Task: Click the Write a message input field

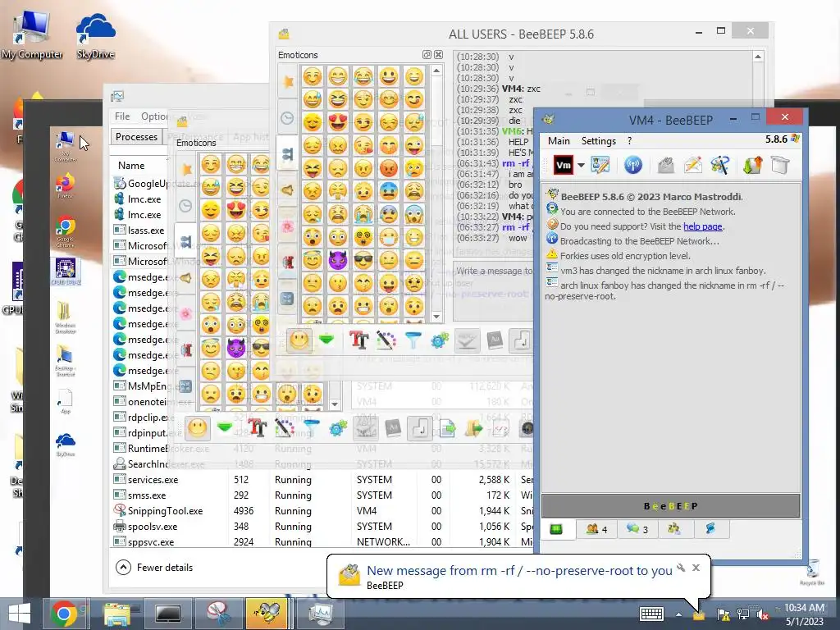Action: [x=493, y=291]
